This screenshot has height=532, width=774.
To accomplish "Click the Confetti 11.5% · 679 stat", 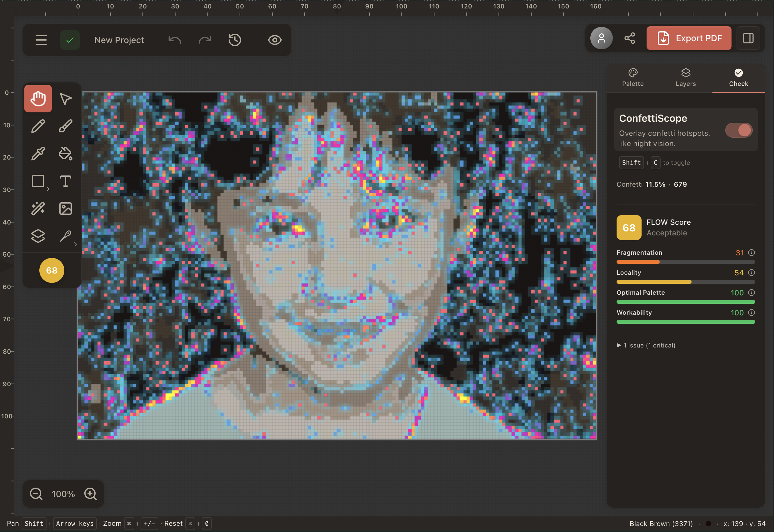I will tap(652, 184).
